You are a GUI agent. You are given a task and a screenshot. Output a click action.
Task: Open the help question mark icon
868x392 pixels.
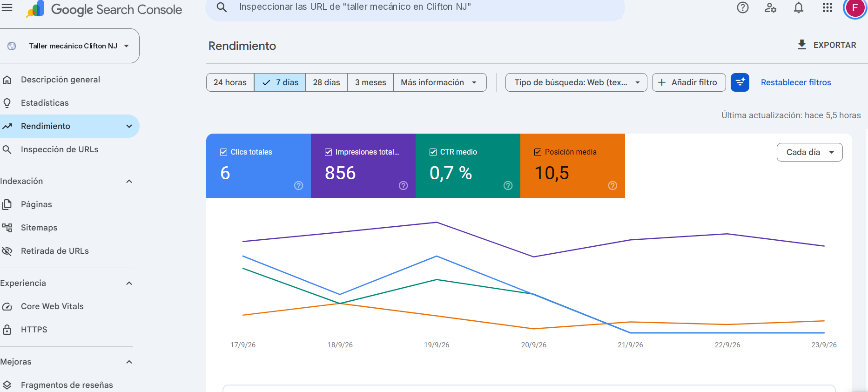click(743, 7)
